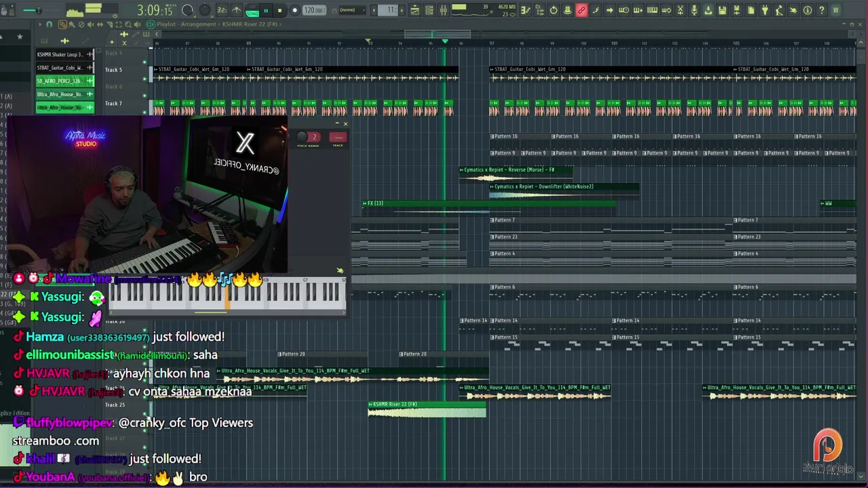
Task: Click the left arrow beside pattern number
Action: click(374, 10)
